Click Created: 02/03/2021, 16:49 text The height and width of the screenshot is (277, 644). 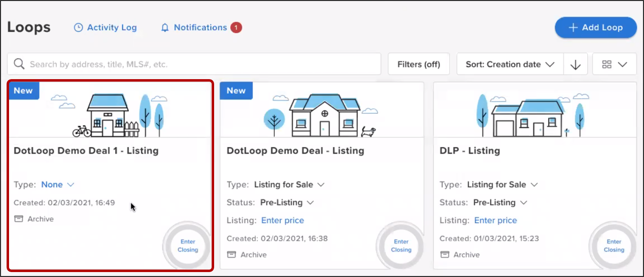click(64, 202)
